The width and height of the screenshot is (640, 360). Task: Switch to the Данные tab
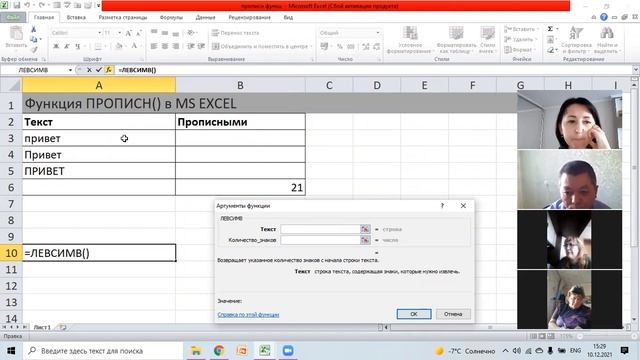[205, 17]
